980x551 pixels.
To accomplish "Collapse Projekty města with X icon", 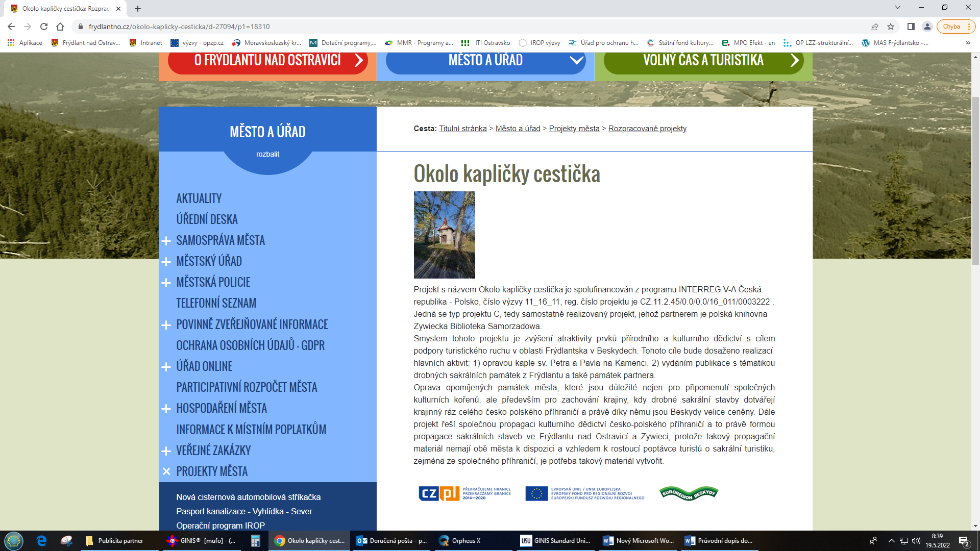I will (166, 471).
